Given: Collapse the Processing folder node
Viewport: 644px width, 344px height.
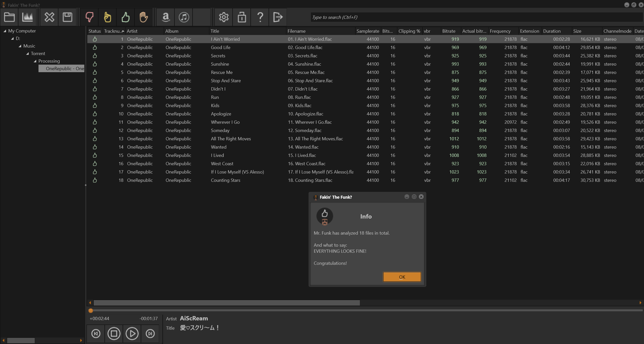Looking at the screenshot, I should (35, 61).
